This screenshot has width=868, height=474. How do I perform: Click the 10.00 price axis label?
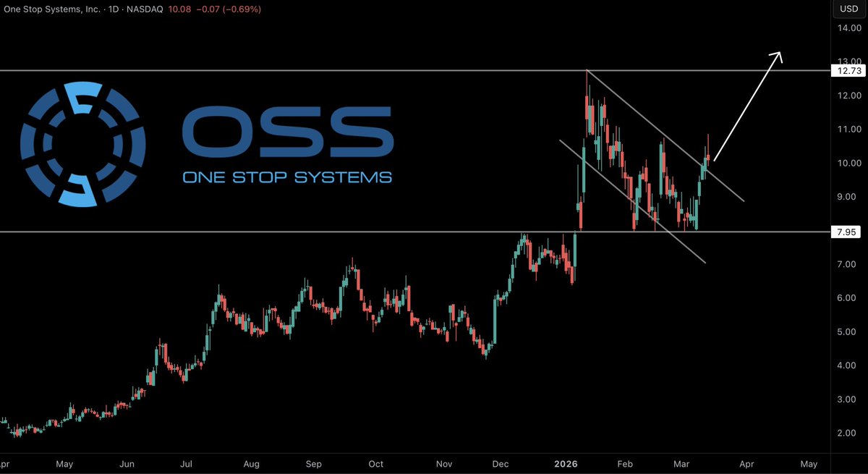[x=849, y=163]
